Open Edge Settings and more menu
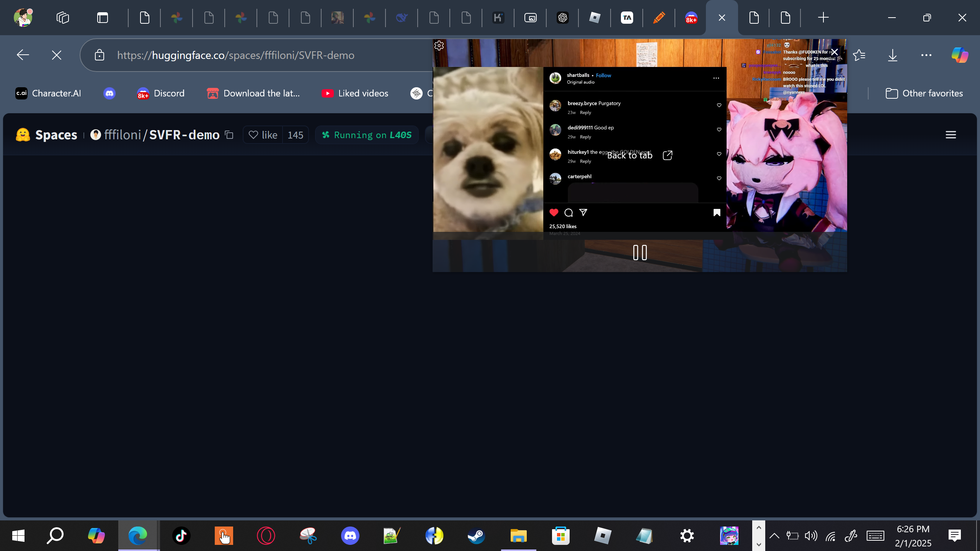The height and width of the screenshot is (551, 980). click(926, 55)
